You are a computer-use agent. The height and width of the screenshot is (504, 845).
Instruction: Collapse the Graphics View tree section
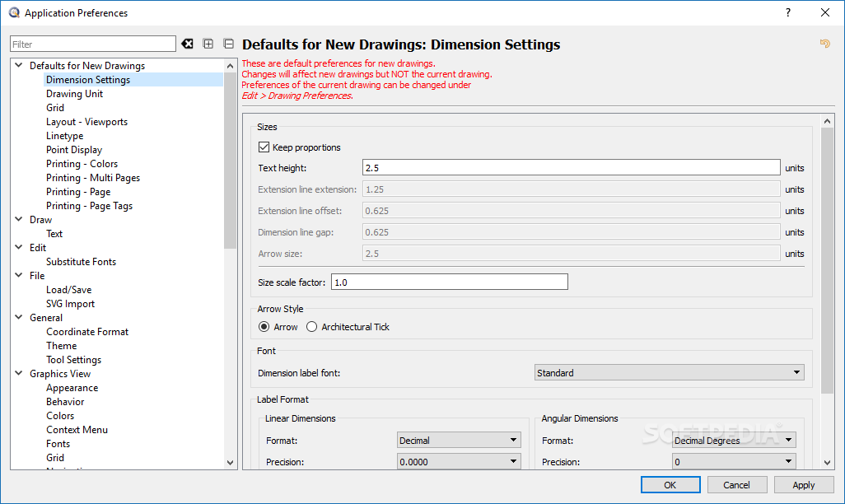click(x=18, y=373)
